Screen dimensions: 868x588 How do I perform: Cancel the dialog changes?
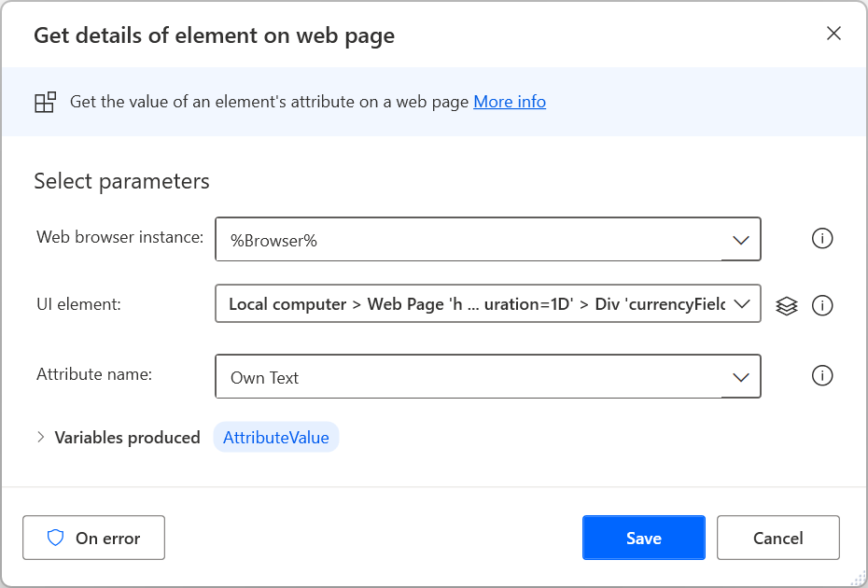pos(777,538)
